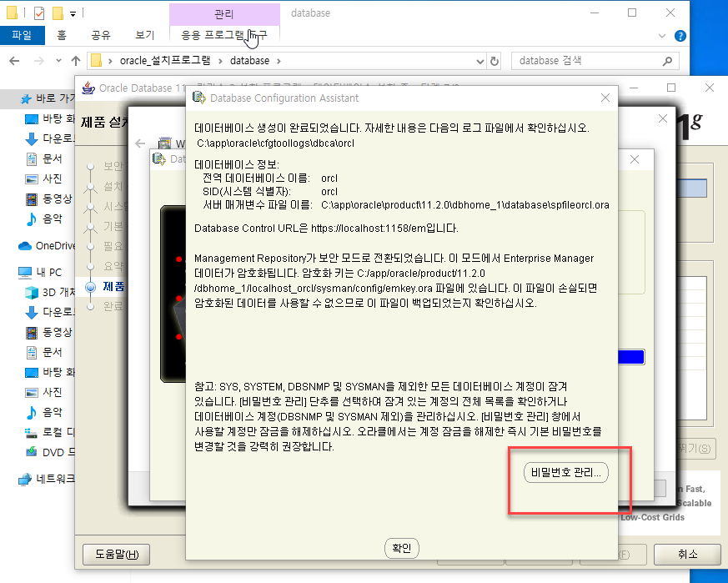Click the blue progress bar in installer
728x583 pixels.
(631, 357)
